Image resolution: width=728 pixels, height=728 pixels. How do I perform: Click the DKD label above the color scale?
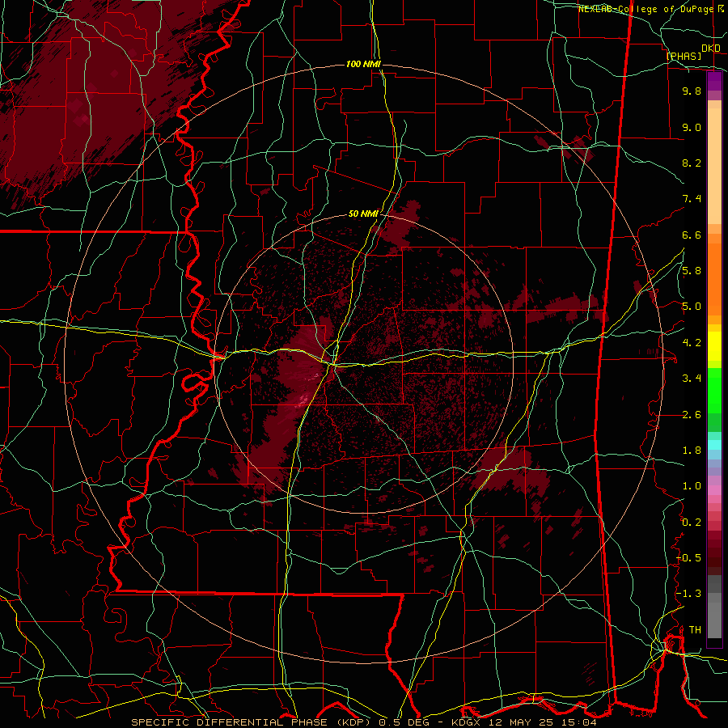[x=711, y=49]
